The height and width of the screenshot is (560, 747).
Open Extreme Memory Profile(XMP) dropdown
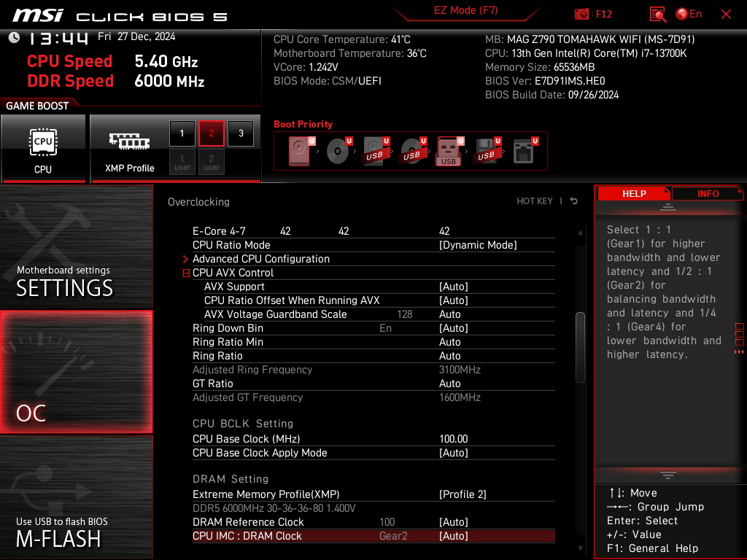click(462, 494)
